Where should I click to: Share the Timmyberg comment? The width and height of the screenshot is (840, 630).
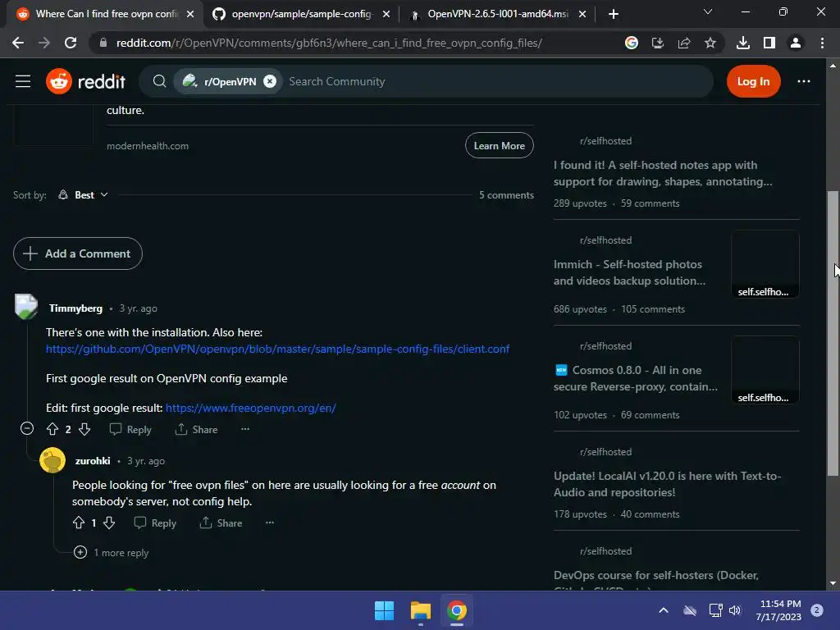pos(196,429)
